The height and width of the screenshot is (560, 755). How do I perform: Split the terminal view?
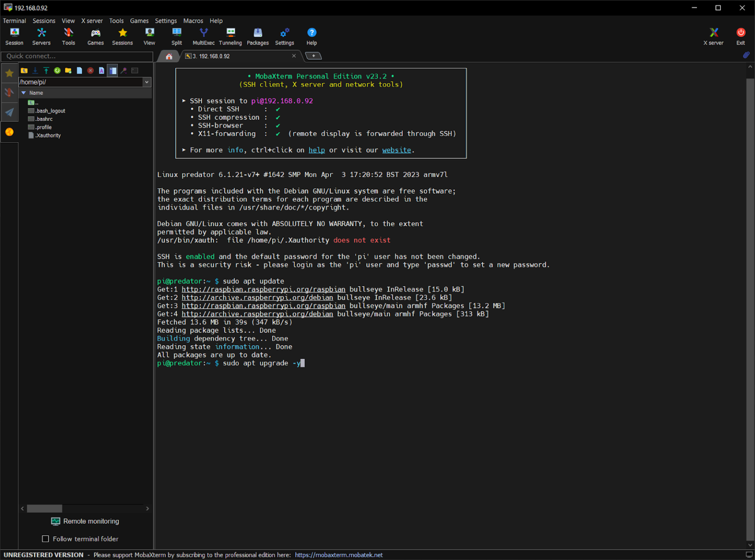coord(177,34)
